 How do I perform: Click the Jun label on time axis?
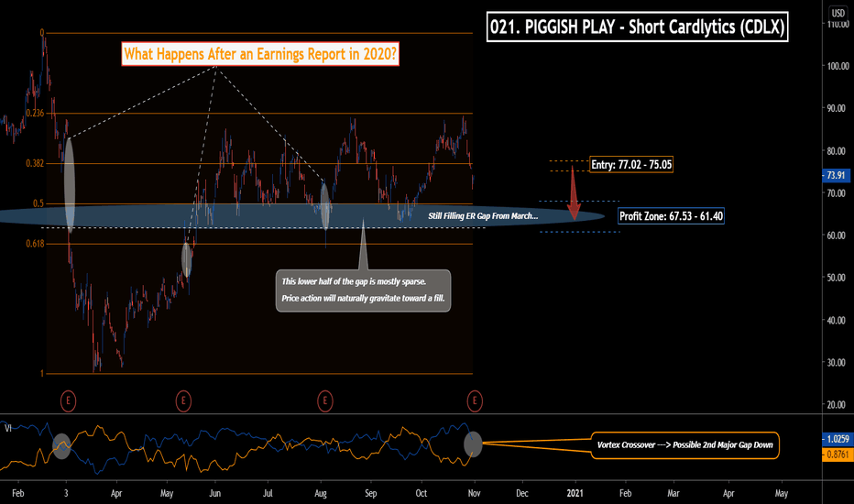coord(215,493)
